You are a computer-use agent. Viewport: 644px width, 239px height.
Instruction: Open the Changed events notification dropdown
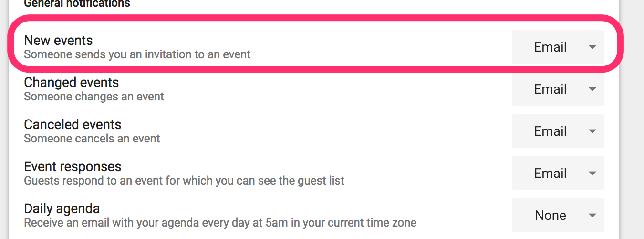pyautogui.click(x=557, y=89)
